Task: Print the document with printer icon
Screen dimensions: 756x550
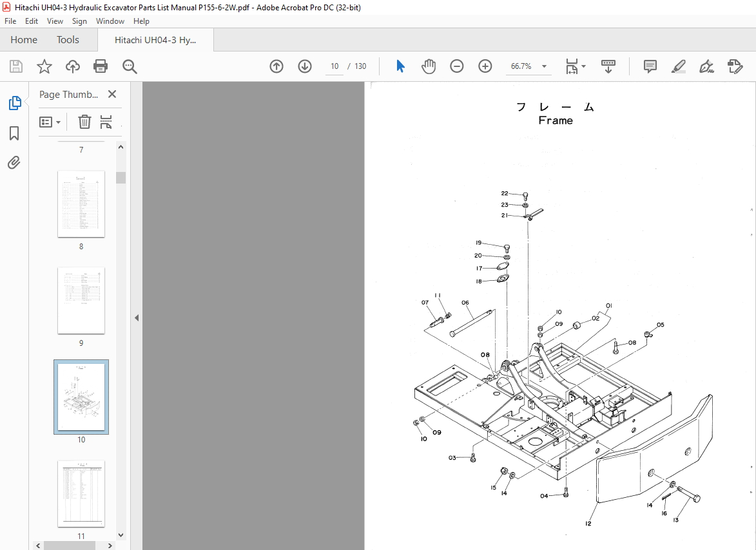Action: pyautogui.click(x=101, y=66)
